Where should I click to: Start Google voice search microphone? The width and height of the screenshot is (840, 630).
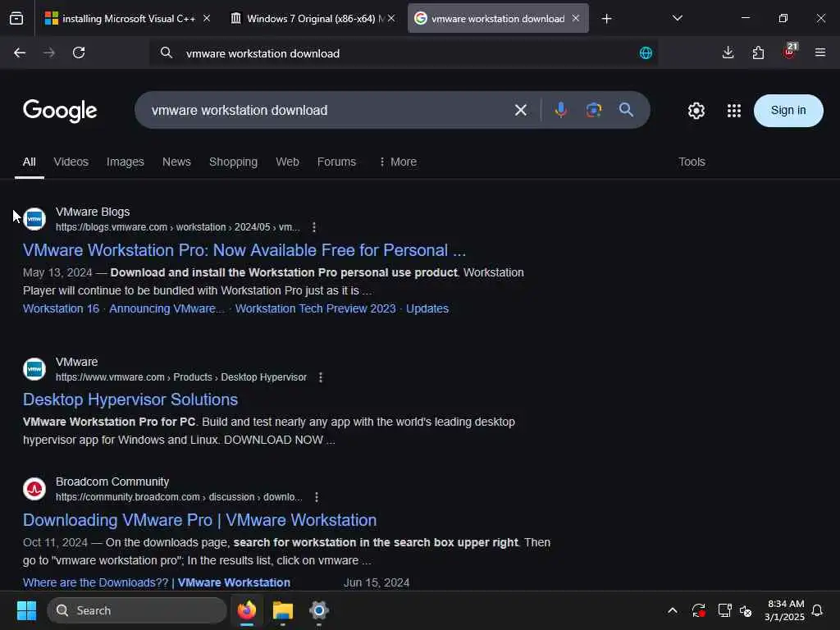click(x=561, y=111)
